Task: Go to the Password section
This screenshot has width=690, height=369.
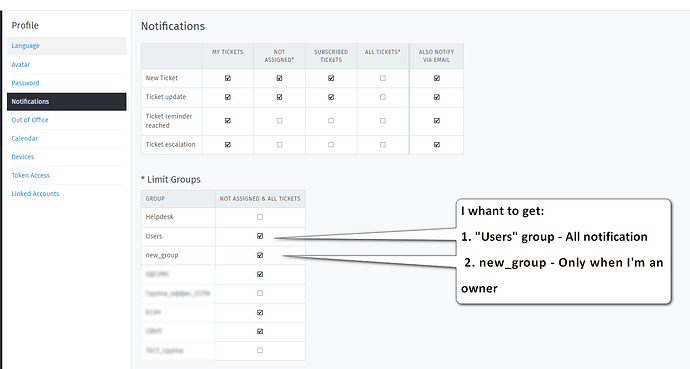Action: click(25, 83)
